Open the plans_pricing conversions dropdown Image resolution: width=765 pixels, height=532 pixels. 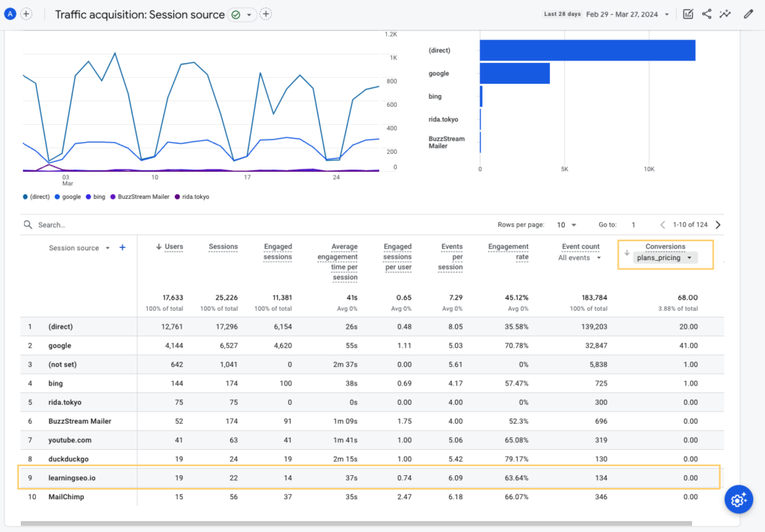click(665, 257)
